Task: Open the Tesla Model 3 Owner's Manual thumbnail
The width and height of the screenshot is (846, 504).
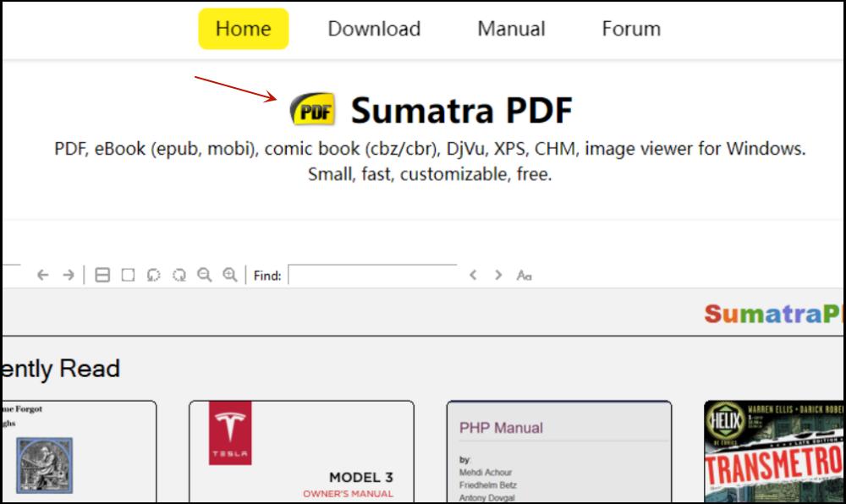Action: tap(301, 452)
